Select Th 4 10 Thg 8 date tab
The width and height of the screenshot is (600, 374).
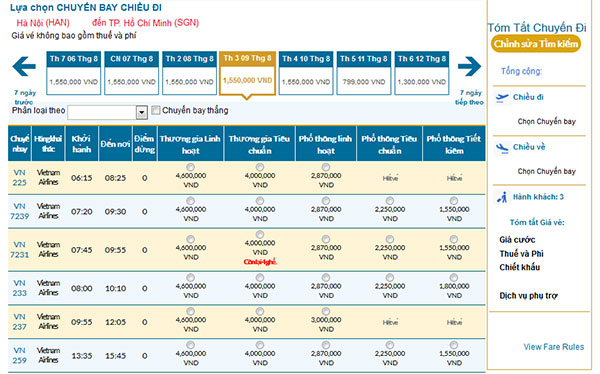coord(306,73)
